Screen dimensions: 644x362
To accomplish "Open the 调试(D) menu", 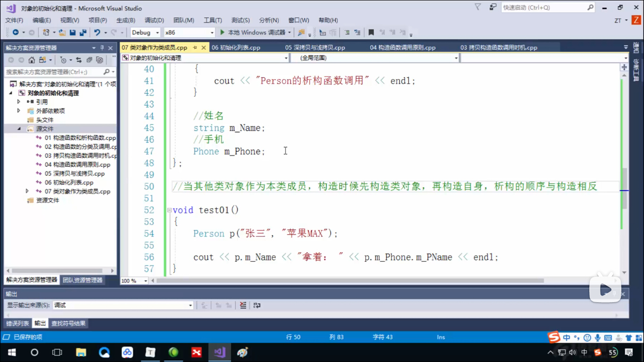I will (154, 20).
